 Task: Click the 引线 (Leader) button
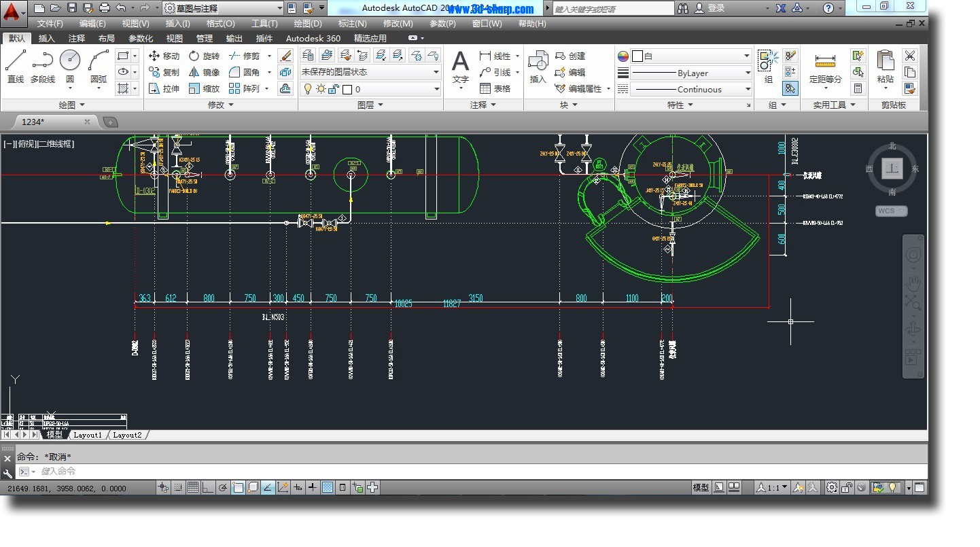495,72
